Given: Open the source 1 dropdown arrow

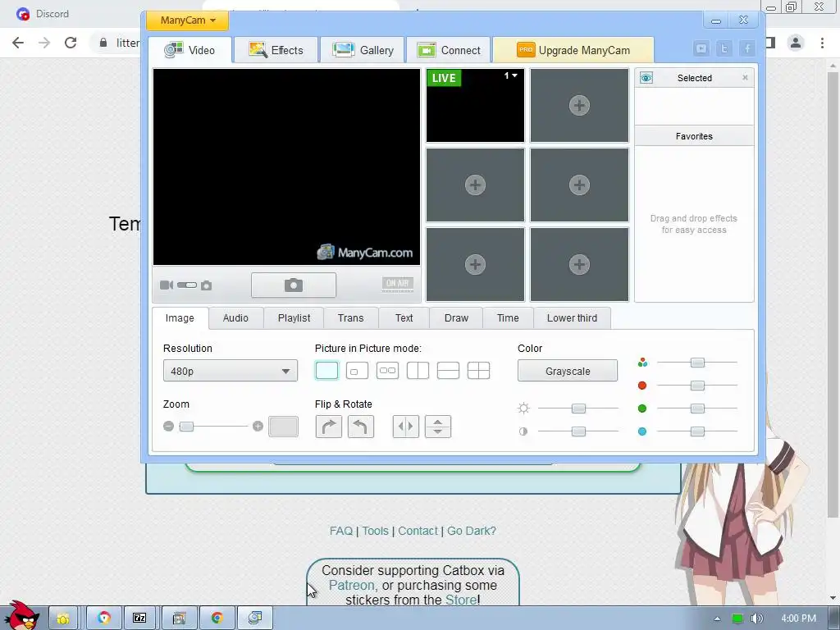Looking at the screenshot, I should tap(514, 75).
